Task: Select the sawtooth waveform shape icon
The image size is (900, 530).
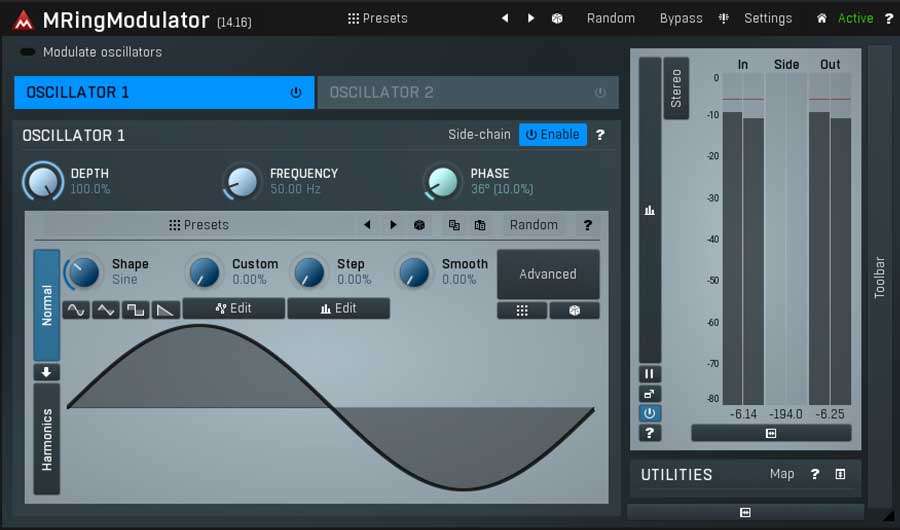Action: 165,310
